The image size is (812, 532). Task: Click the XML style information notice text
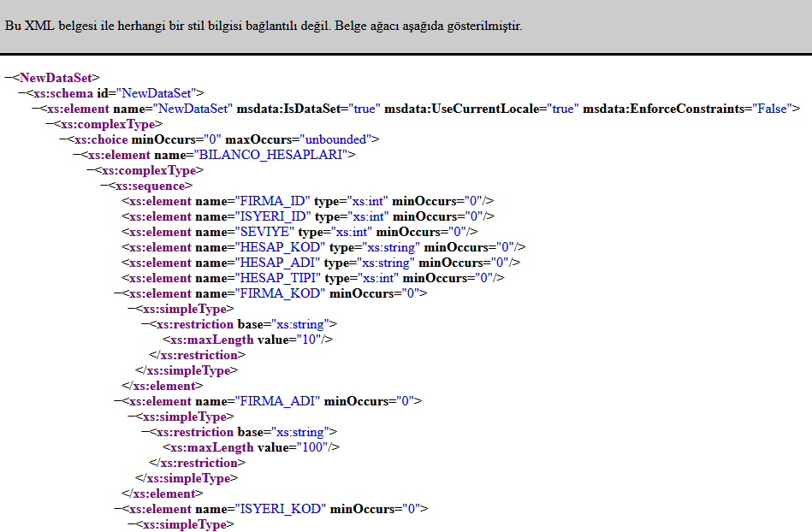pyautogui.click(x=264, y=26)
